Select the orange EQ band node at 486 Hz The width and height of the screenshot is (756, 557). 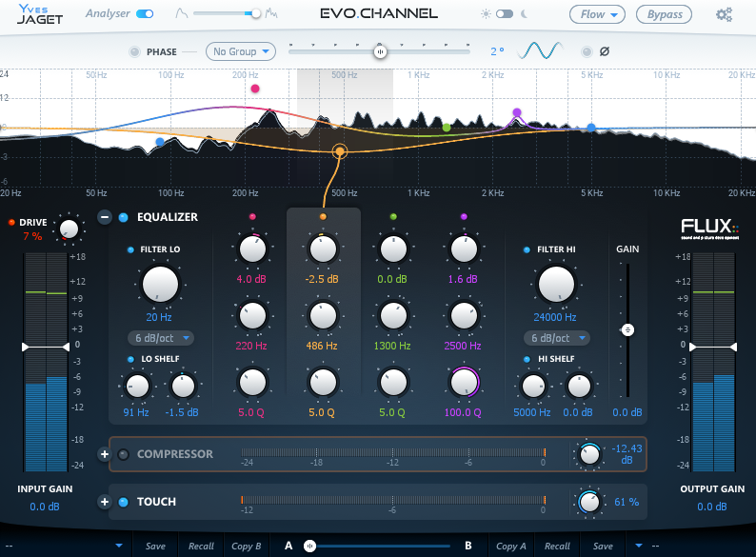click(340, 151)
